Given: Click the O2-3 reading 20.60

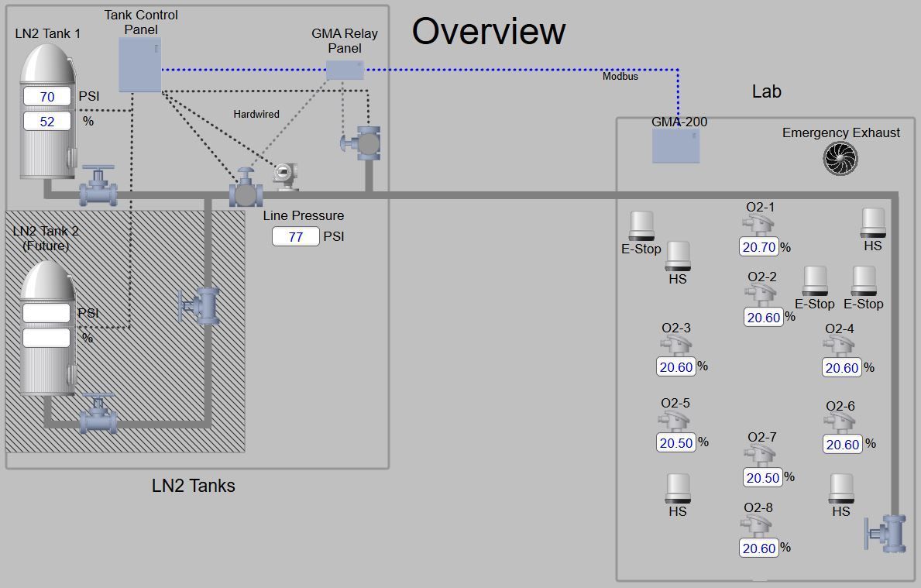Looking at the screenshot, I should pyautogui.click(x=676, y=366).
